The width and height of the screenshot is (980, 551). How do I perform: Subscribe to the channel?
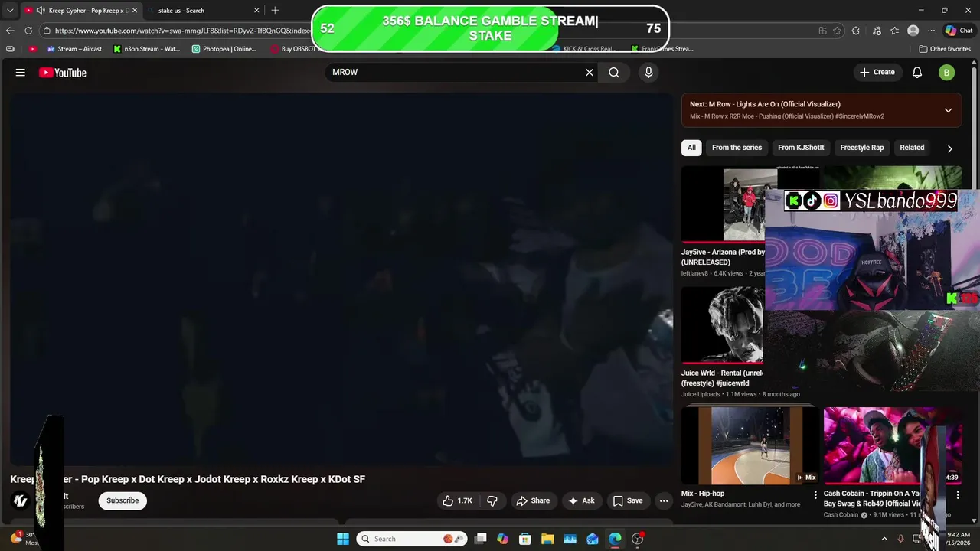click(x=122, y=500)
